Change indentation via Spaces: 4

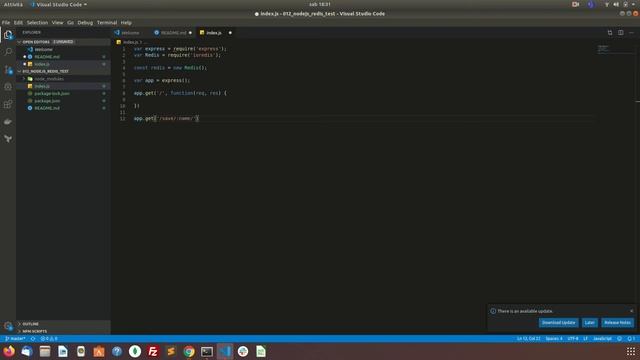click(554, 339)
